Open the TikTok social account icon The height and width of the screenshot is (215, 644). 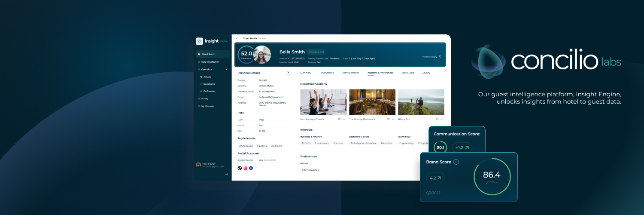(x=240, y=168)
